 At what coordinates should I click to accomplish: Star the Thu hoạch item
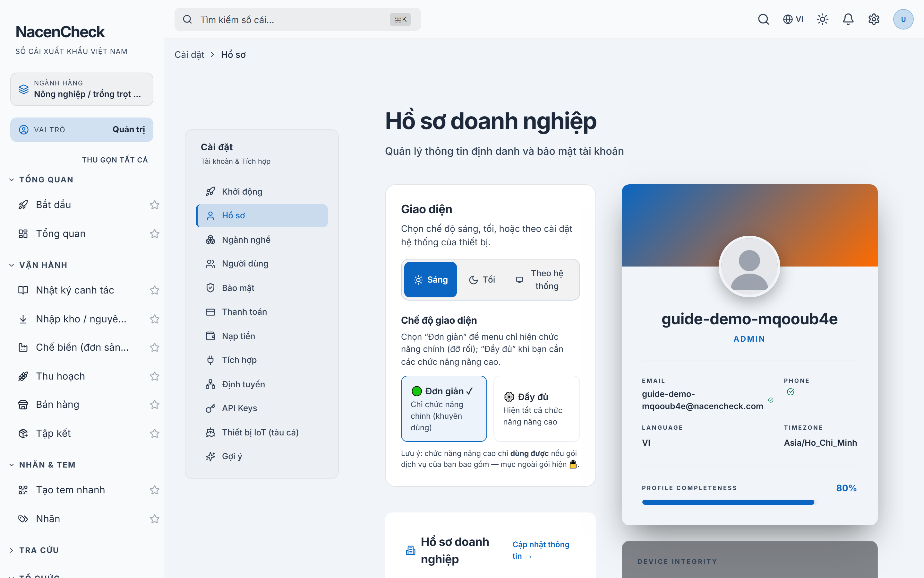(x=154, y=376)
